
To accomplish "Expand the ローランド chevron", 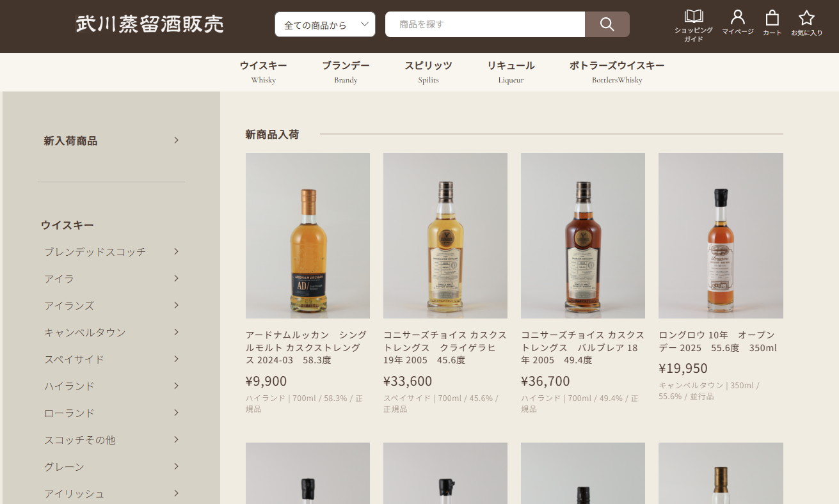I will pyautogui.click(x=176, y=413).
